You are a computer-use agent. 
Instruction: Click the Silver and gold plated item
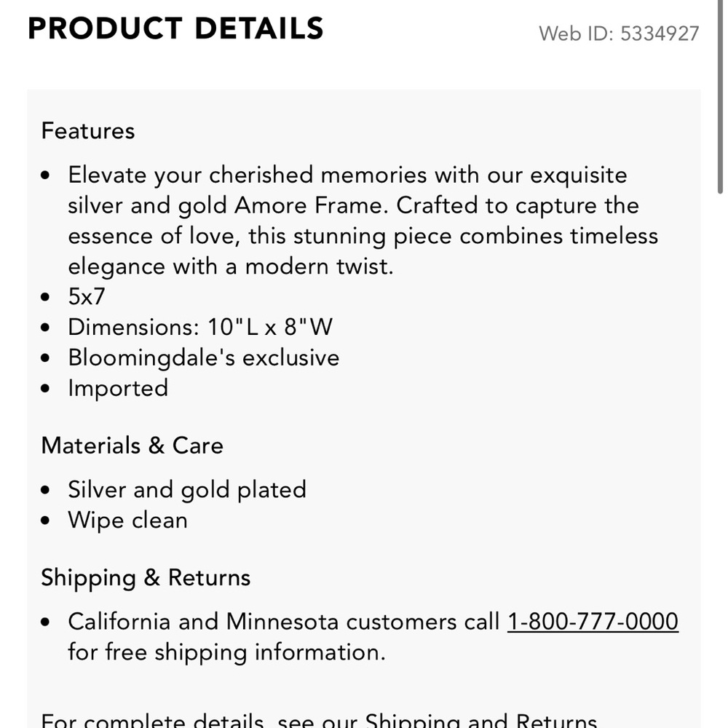pos(187,490)
